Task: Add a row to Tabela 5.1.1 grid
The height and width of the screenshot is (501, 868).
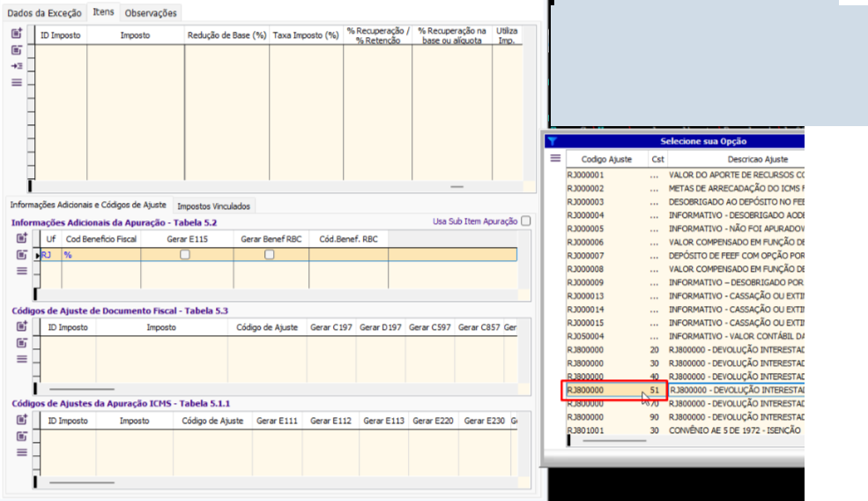Action: point(21,419)
